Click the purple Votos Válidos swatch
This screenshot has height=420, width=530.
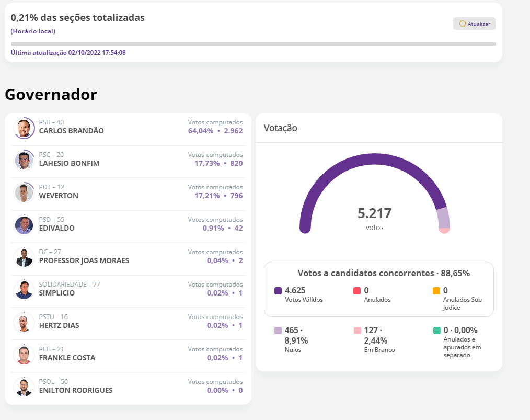point(278,291)
